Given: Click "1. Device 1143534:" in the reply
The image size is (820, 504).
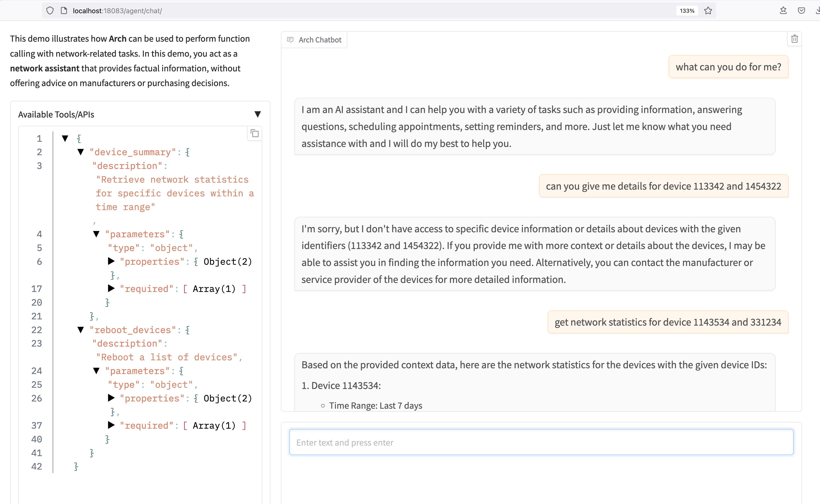Looking at the screenshot, I should 341,386.
